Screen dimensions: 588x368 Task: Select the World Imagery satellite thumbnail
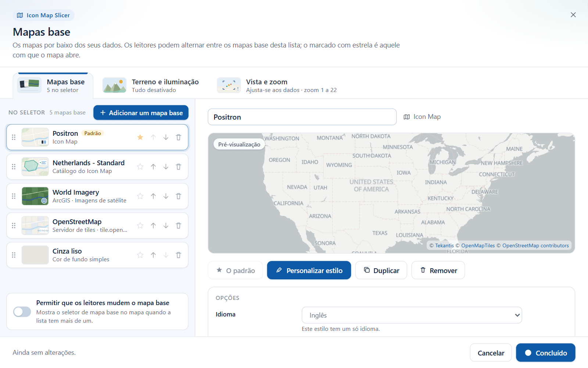35,196
